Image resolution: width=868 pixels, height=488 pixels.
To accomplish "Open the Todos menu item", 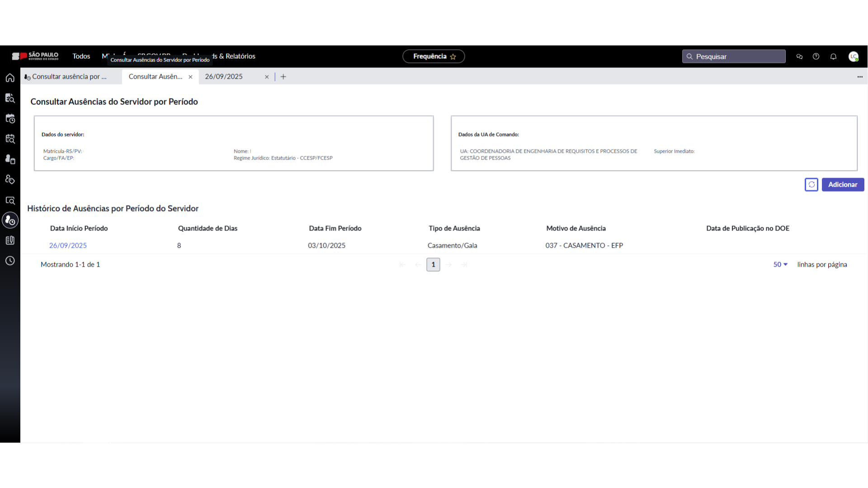I will [x=81, y=56].
